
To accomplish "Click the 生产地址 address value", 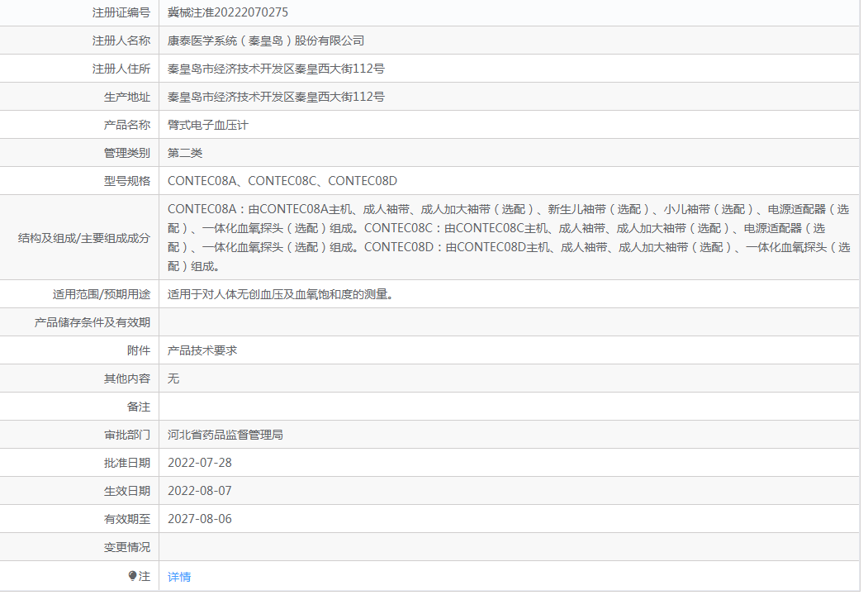I will (276, 97).
